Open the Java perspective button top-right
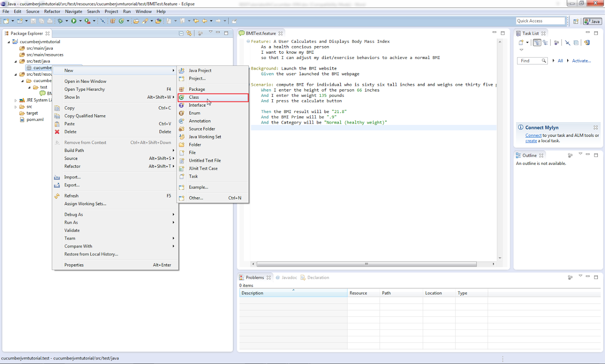The image size is (605, 364). [x=591, y=21]
